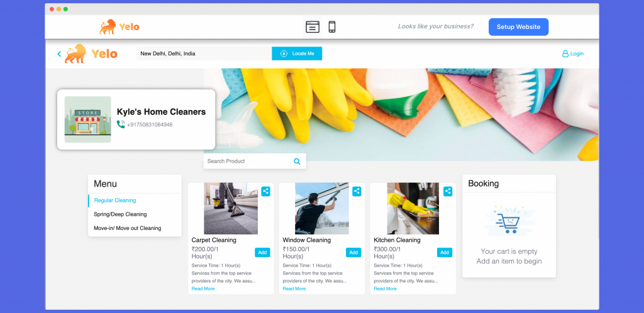Image resolution: width=644 pixels, height=313 pixels.
Task: Open the Carpet Cleaning service thumbnail
Action: pyautogui.click(x=231, y=209)
